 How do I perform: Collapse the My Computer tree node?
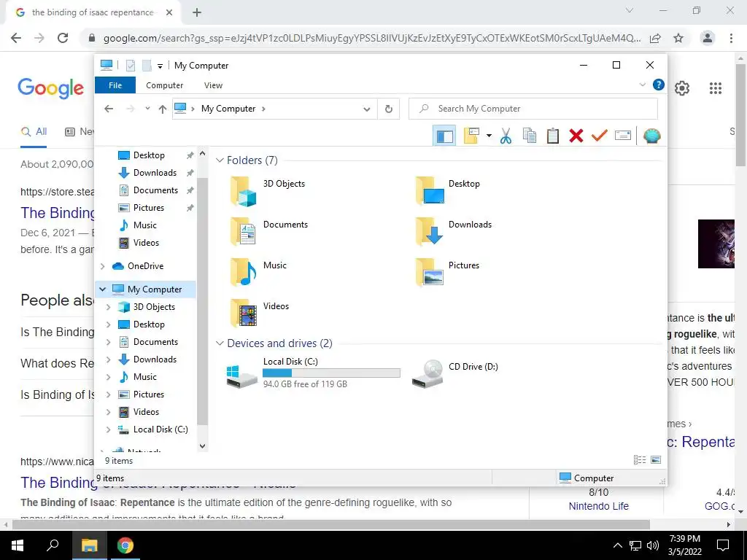pos(102,289)
